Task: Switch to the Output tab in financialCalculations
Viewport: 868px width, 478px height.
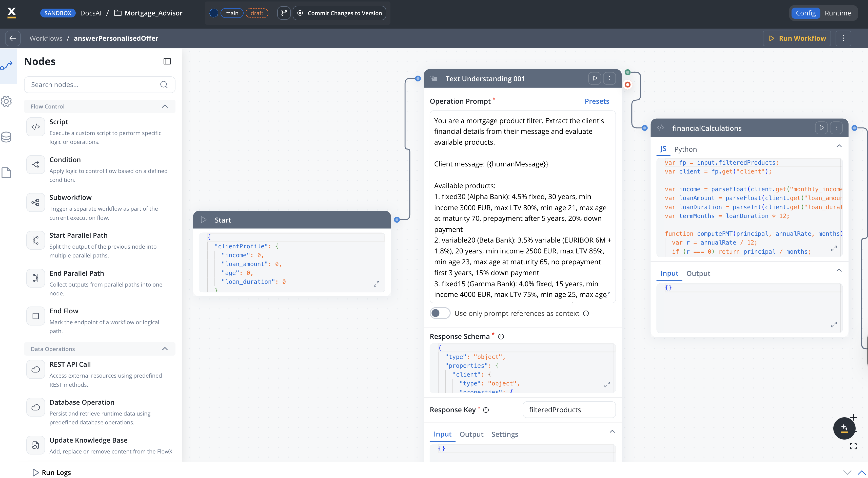Action: 698,273
